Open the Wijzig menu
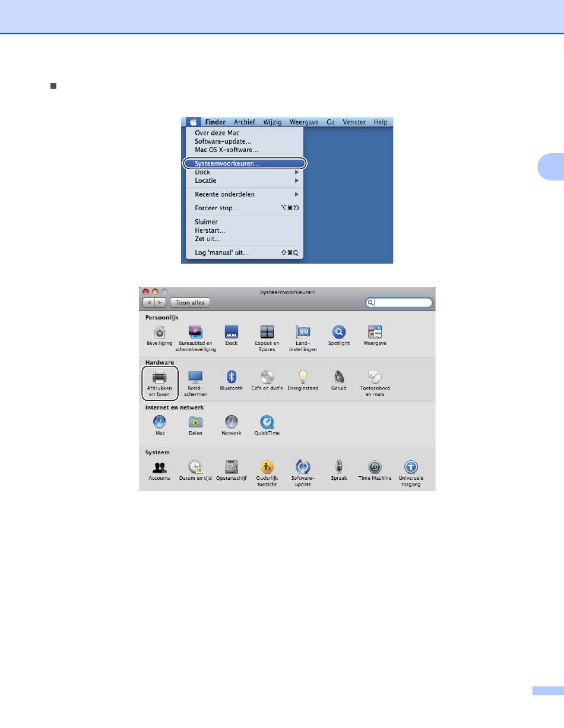This screenshot has height=728, width=564. tap(273, 122)
